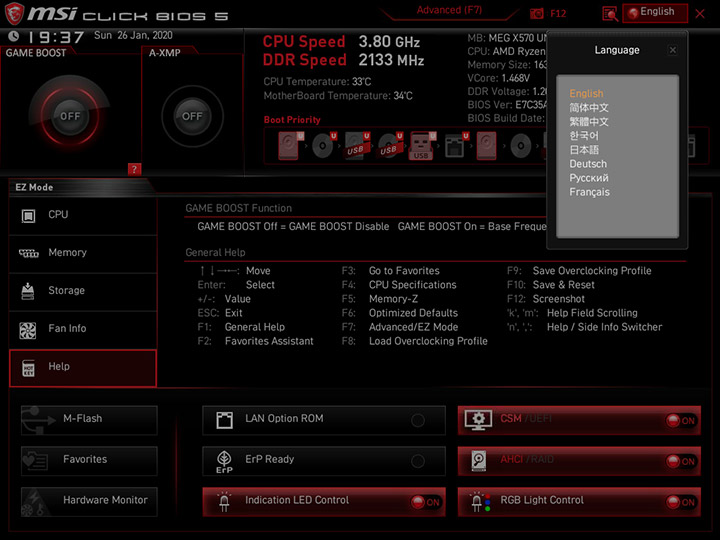Click the clock icon beside the time
Viewport: 720px width, 540px height.
click(14, 36)
